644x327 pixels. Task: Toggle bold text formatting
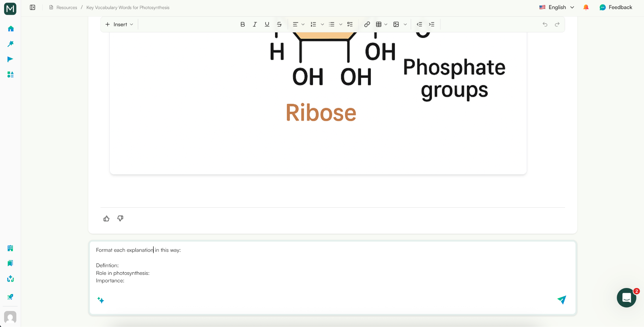pos(242,24)
